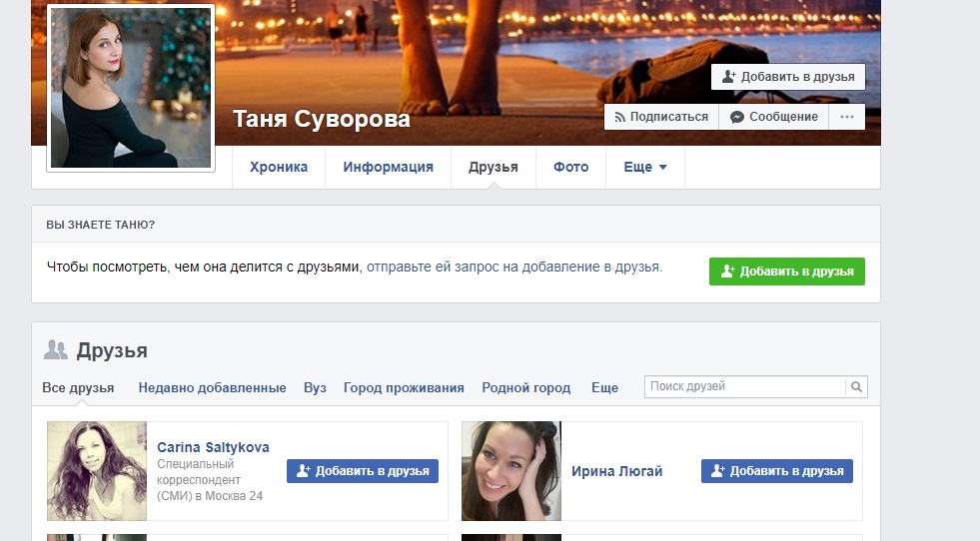Viewport: 980px width, 541px height.
Task: Show the Недавно добавленные friends filter
Action: click(212, 388)
